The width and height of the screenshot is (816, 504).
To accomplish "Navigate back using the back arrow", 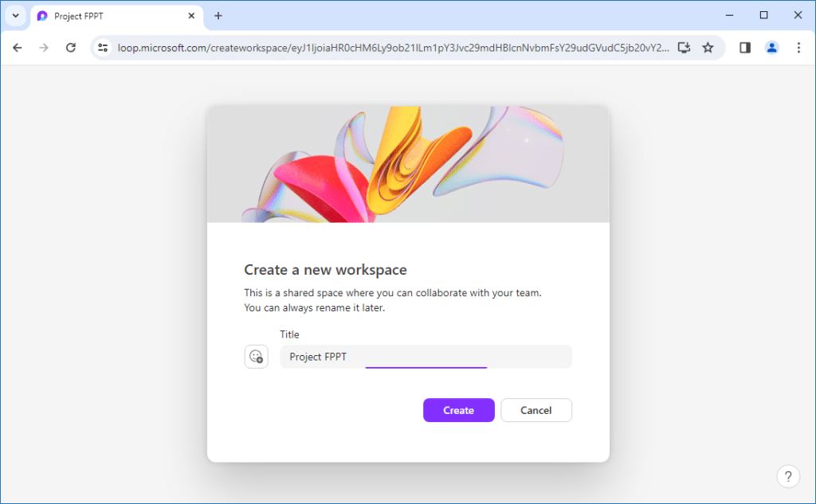I will (x=17, y=47).
